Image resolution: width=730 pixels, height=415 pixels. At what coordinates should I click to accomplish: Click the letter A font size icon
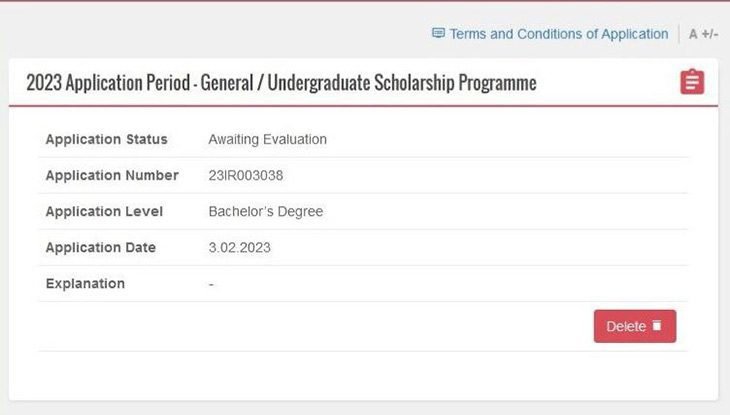click(x=693, y=34)
